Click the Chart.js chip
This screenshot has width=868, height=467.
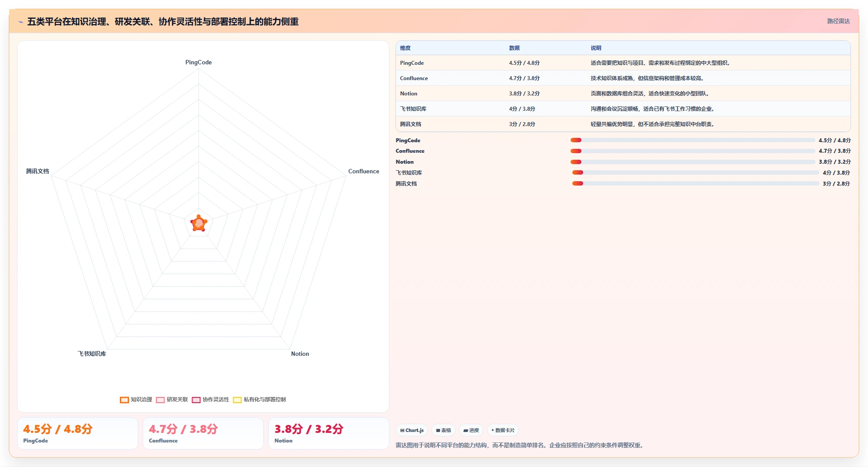(x=412, y=430)
